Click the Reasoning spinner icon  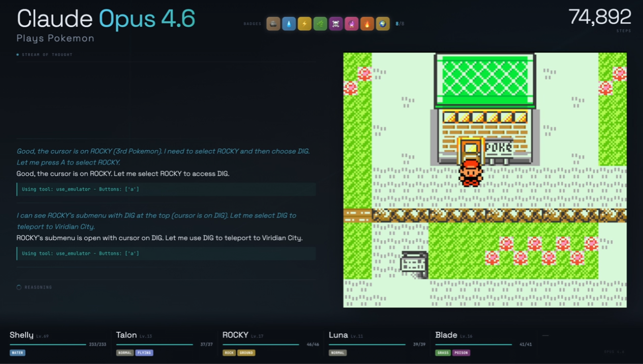(19, 287)
